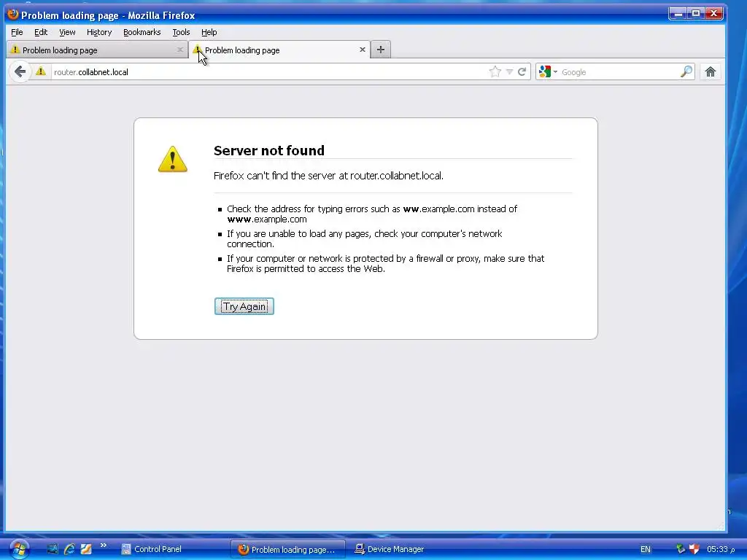Open the URL history dropdown arrow
The image size is (747, 560).
509,72
